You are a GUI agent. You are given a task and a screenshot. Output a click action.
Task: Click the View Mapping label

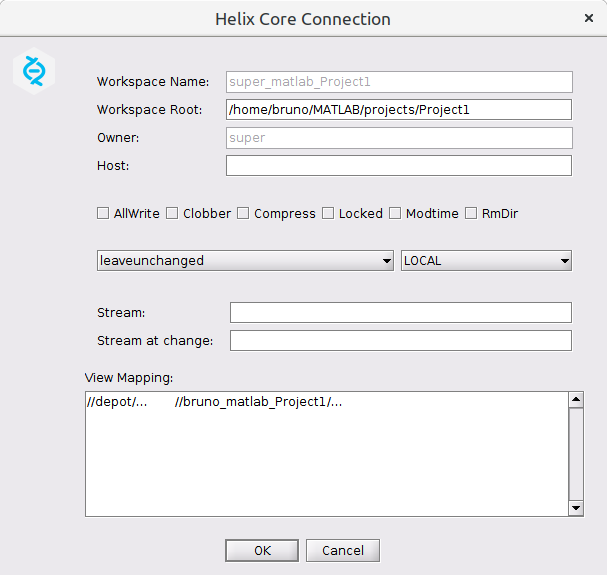point(129,378)
